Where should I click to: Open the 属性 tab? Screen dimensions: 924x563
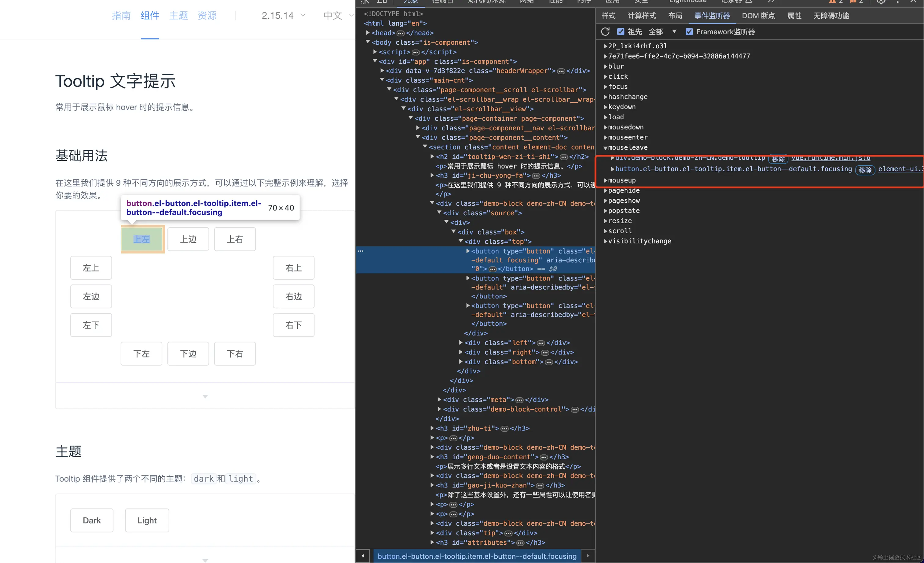[794, 16]
